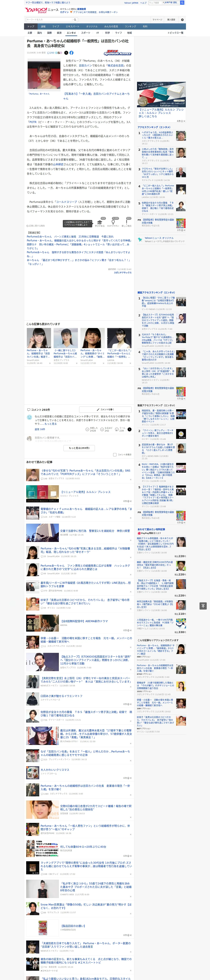The image size is (210, 980).
Task: Open the あ～ちゃん article photo thumbnail
Action: pos(44,75)
